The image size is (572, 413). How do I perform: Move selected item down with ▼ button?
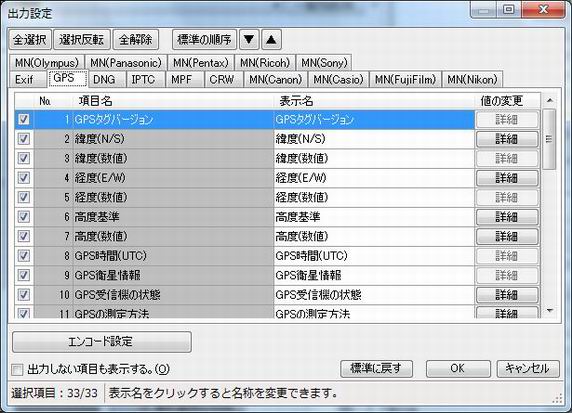coord(249,39)
